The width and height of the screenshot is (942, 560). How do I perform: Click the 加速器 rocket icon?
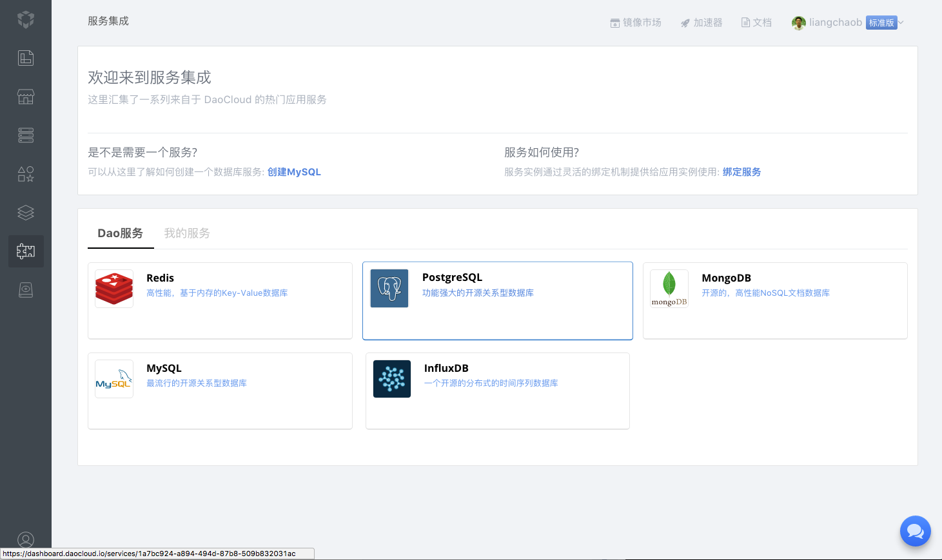(685, 23)
